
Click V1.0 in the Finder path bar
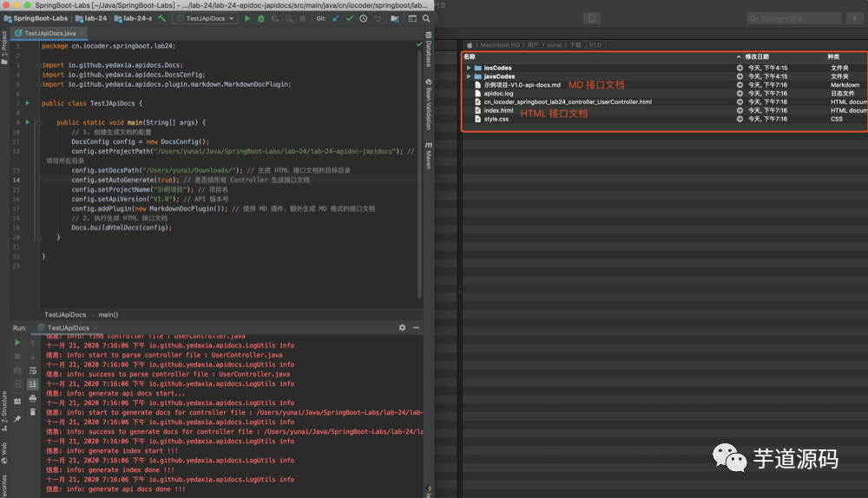pos(595,45)
